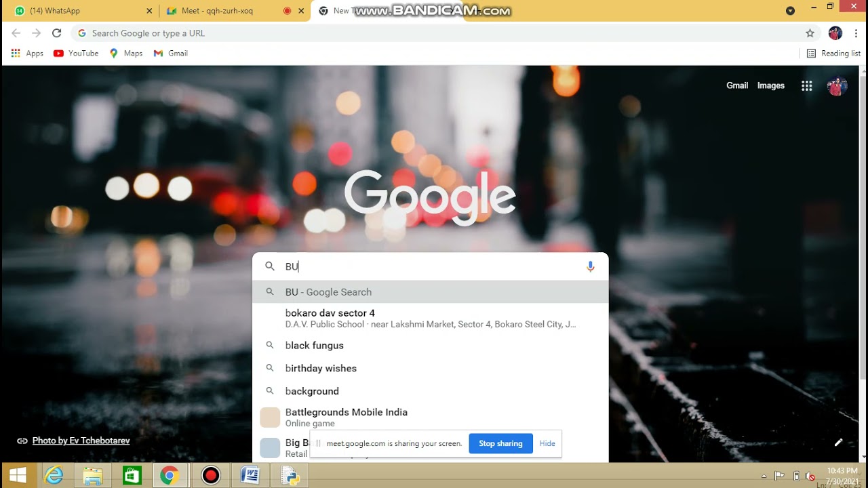Open Bandicam recorder from taskbar

click(211, 476)
